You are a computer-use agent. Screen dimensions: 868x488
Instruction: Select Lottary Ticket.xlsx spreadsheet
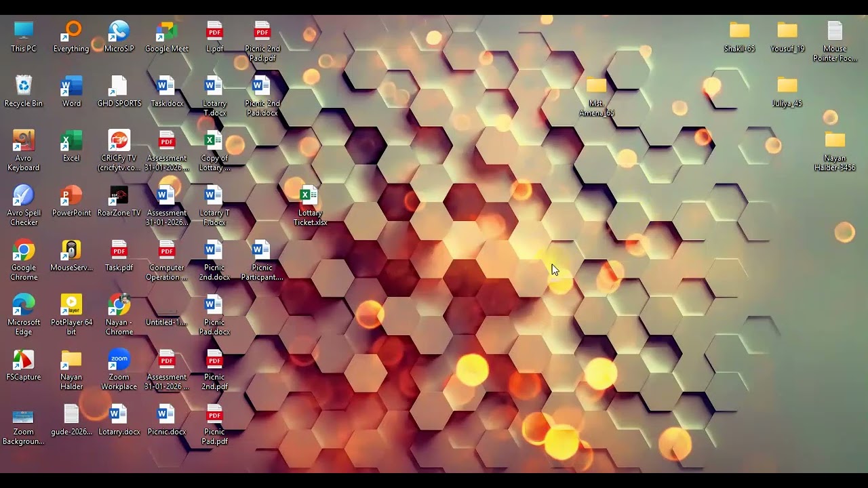[x=310, y=205]
